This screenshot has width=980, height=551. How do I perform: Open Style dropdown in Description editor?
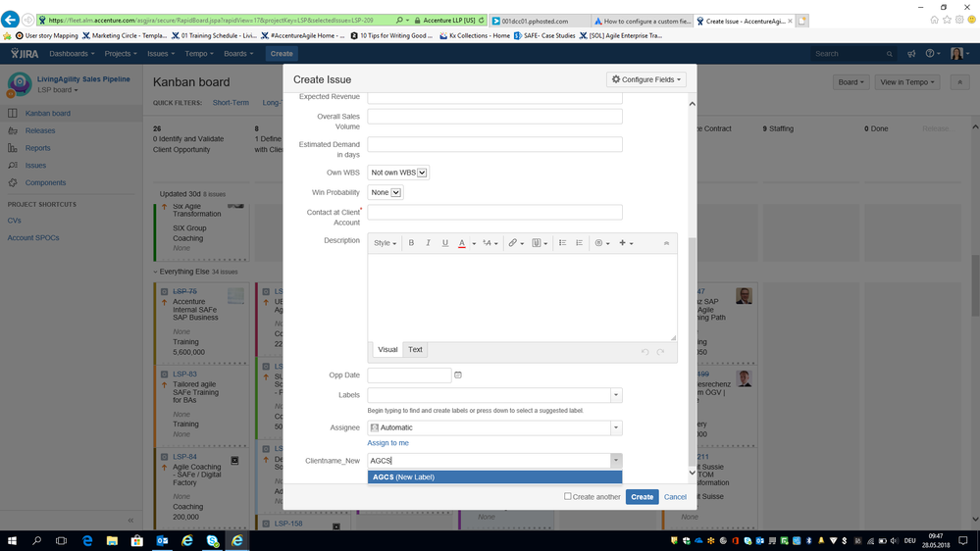pyautogui.click(x=385, y=243)
